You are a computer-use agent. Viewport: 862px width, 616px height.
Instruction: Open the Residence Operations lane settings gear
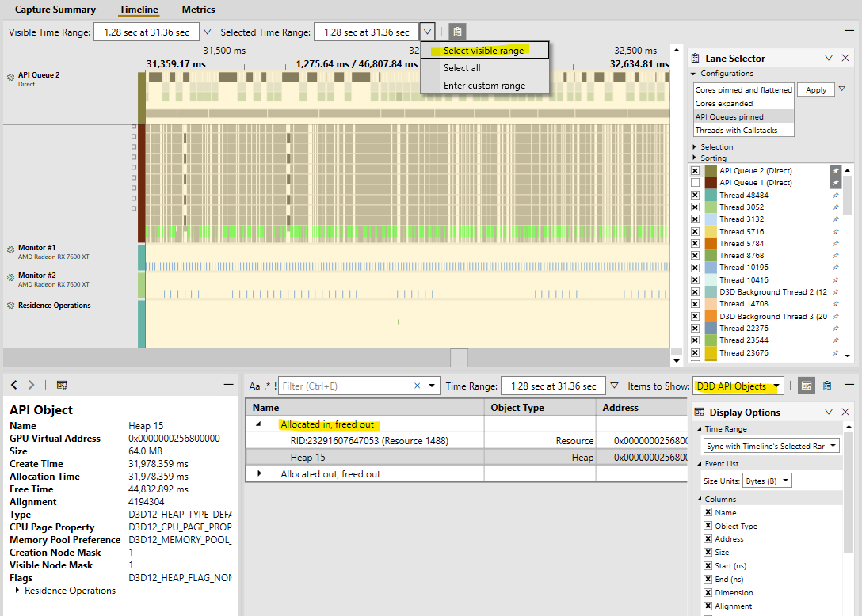tap(10, 305)
